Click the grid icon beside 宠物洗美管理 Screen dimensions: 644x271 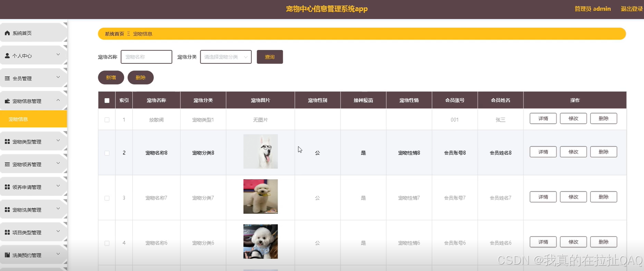tap(7, 209)
